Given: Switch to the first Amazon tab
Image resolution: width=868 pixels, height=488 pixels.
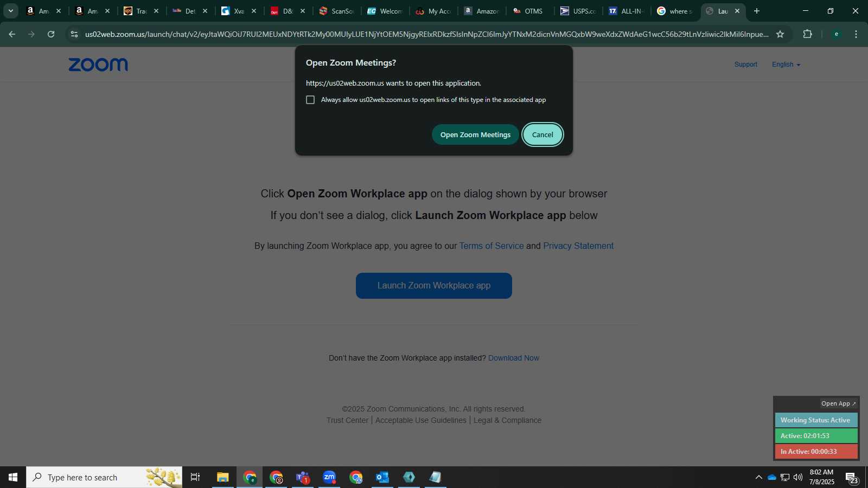Looking at the screenshot, I should click(43, 11).
